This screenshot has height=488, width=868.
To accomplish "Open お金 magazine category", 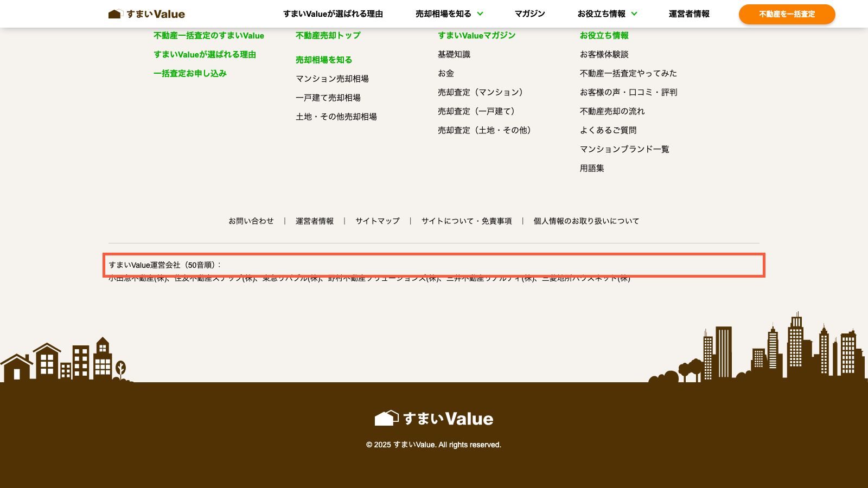I will [446, 74].
